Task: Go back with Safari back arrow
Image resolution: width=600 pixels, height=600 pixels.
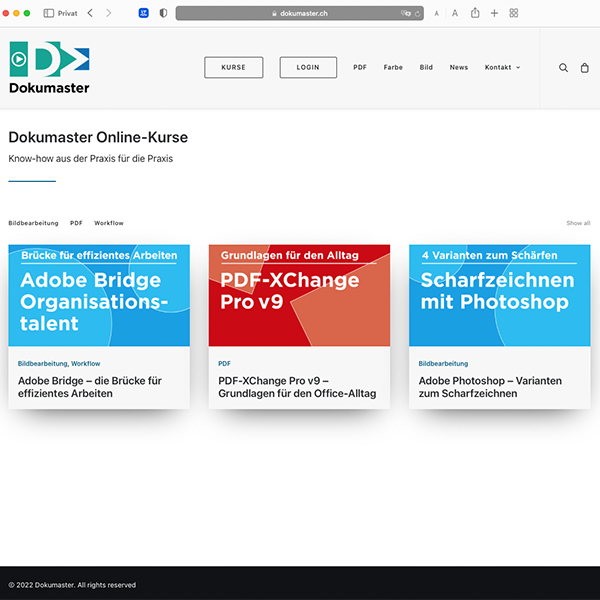Action: pos(90,13)
